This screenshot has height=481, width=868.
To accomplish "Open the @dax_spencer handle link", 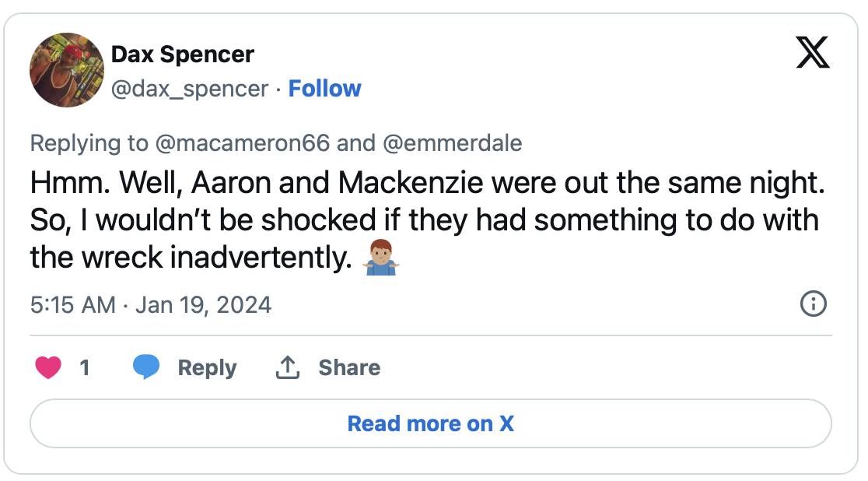I will 190,89.
